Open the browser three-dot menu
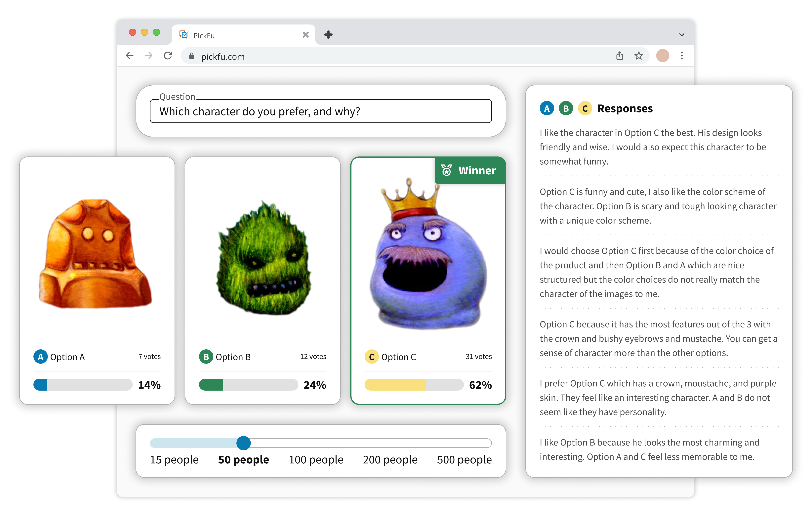812x516 pixels. [681, 56]
